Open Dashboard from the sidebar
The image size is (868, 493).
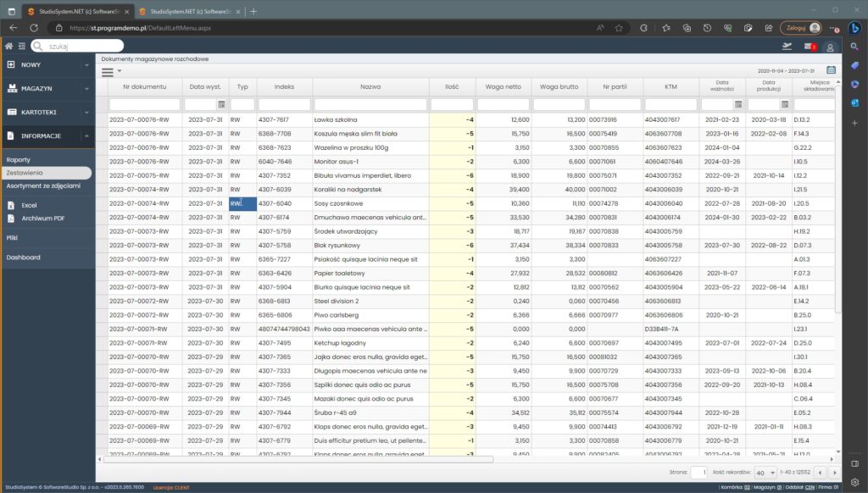click(x=24, y=258)
